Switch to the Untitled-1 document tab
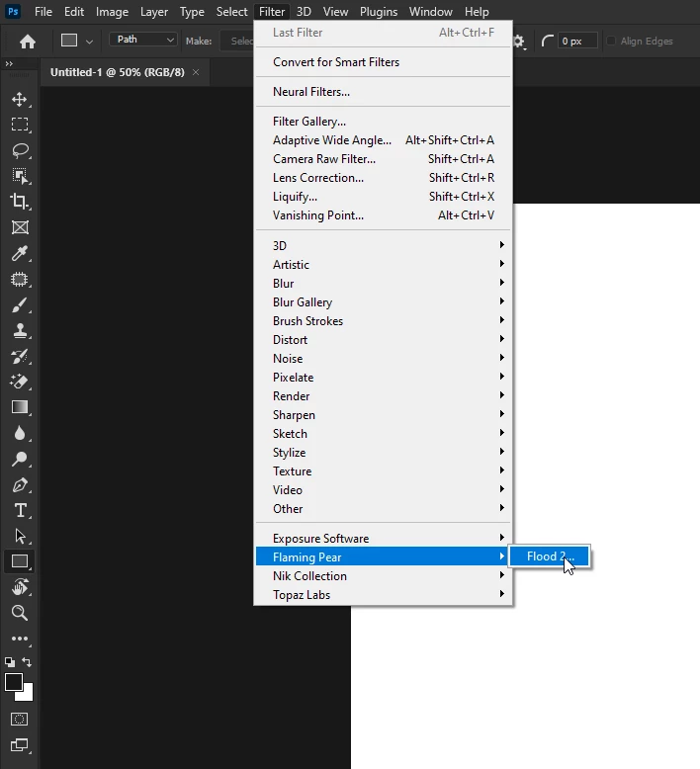 (x=118, y=72)
